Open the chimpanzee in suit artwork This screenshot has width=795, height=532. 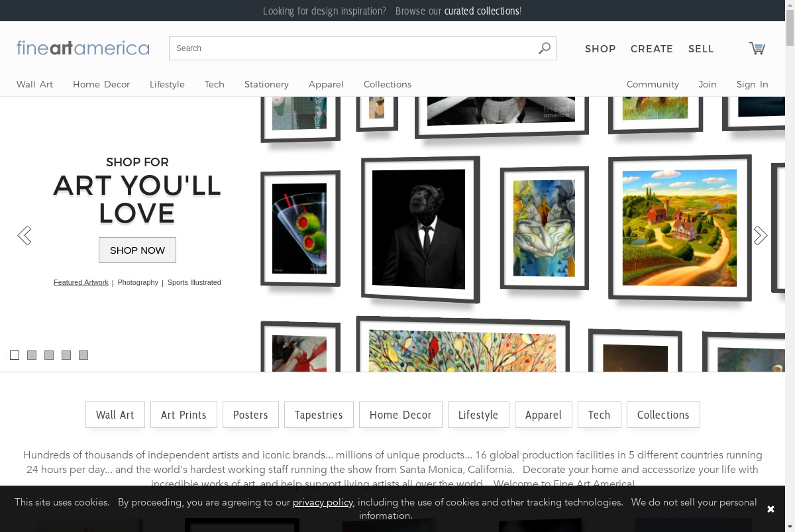click(x=420, y=229)
